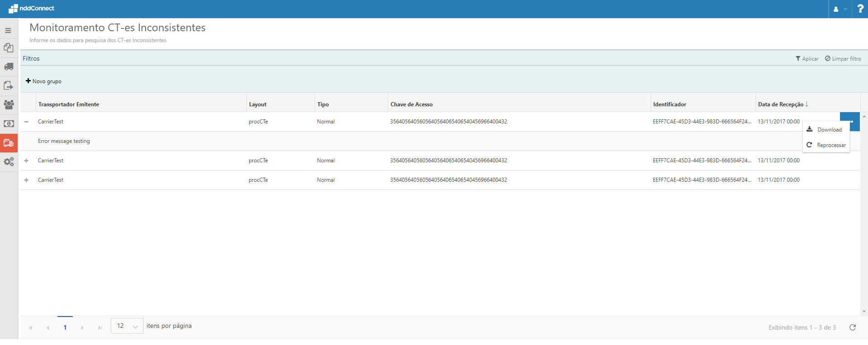Click Limpar filtro to clear filters
This screenshot has width=868, height=345.
843,59
